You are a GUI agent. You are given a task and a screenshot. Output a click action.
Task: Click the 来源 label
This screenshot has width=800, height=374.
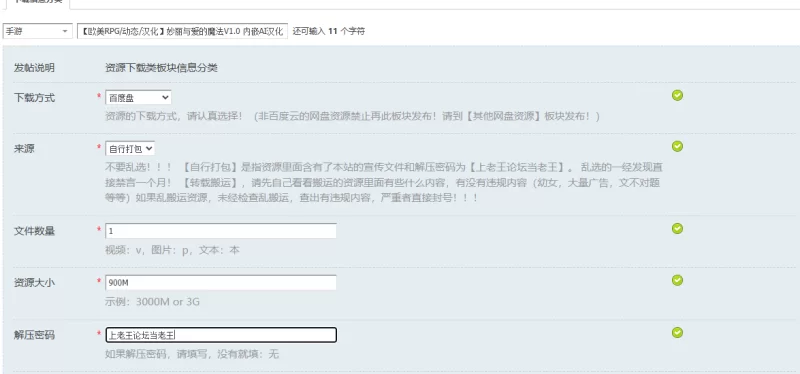click(24, 149)
